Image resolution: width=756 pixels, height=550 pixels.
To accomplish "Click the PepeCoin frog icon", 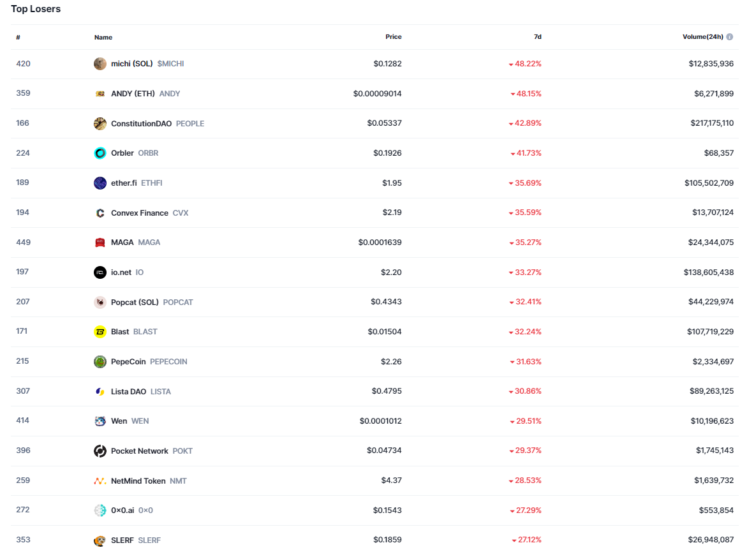I will pyautogui.click(x=100, y=362).
